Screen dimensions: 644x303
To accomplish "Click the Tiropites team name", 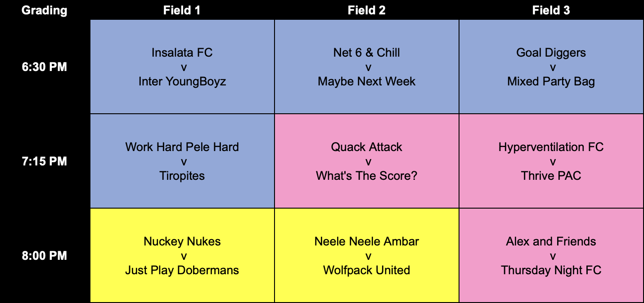I will pyautogui.click(x=182, y=176).
